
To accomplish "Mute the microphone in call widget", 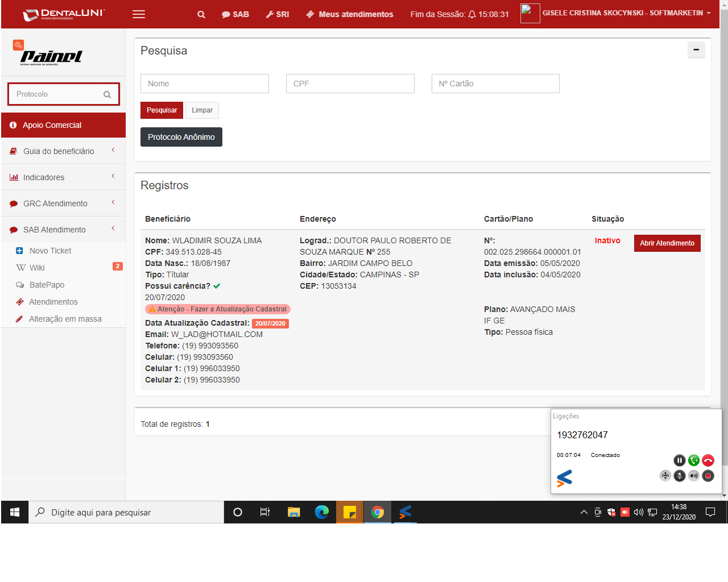I will [679, 476].
